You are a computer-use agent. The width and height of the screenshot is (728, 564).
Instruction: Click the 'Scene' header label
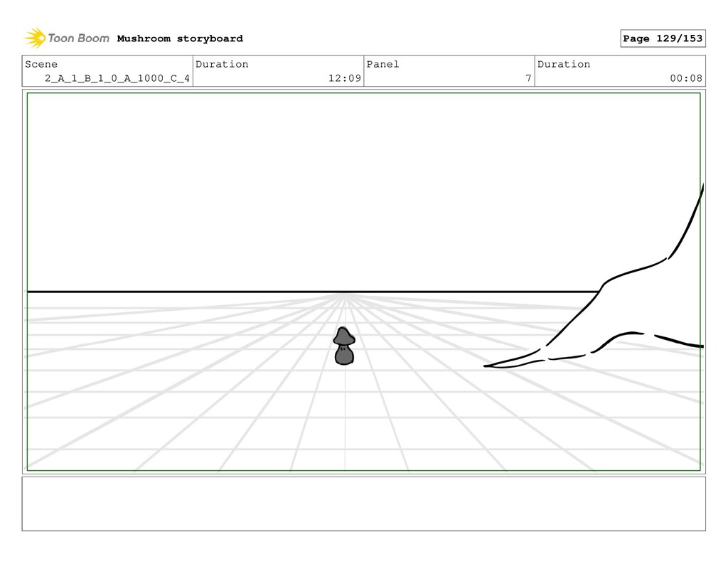[x=41, y=64]
